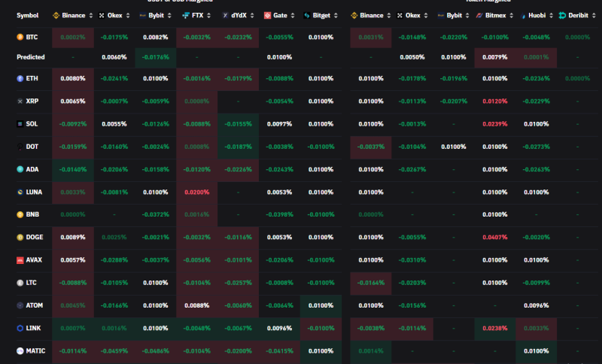Image resolution: width=602 pixels, height=364 pixels.
Task: Click red 0.0407% DOGE Bitmex rate
Action: [495, 238]
